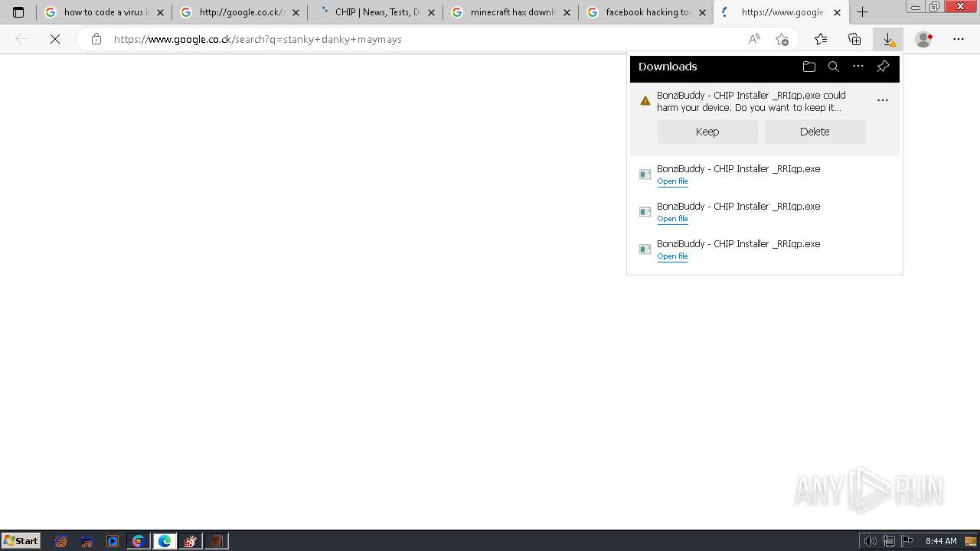Viewport: 980px width, 551px height.
Task: Open file for second completed BonziBuddy download
Action: point(672,219)
